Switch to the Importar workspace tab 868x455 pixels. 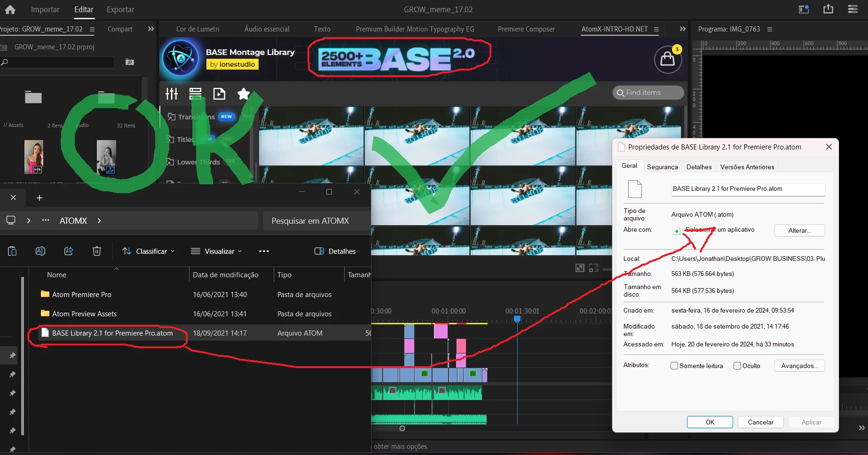coord(45,9)
